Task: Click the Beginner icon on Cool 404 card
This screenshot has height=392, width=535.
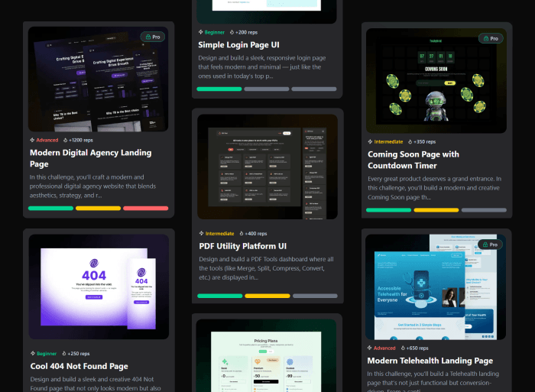Action: [32, 354]
